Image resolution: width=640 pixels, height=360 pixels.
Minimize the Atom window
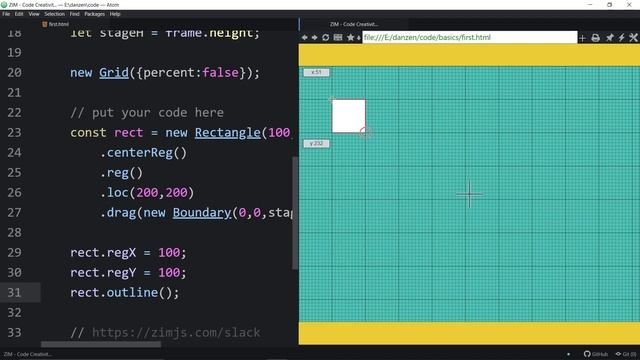click(x=590, y=5)
